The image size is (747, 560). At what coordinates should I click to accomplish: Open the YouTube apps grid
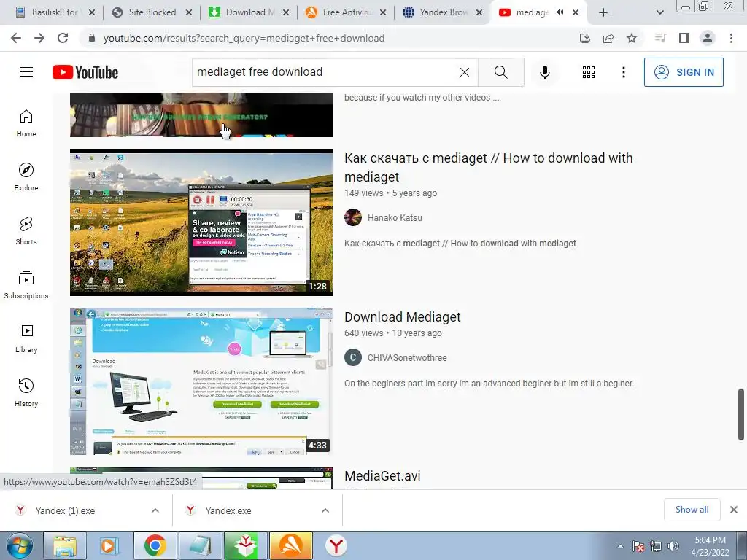pyautogui.click(x=589, y=72)
